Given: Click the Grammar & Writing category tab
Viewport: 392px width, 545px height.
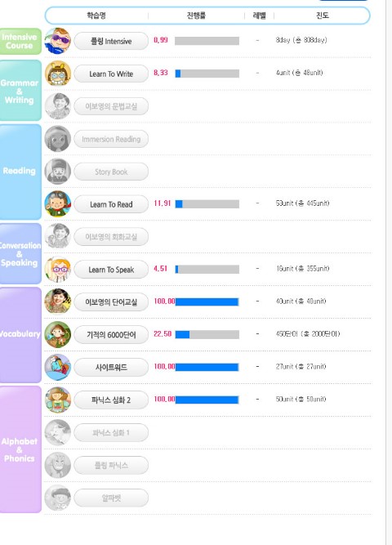Looking at the screenshot, I should click(x=20, y=91).
